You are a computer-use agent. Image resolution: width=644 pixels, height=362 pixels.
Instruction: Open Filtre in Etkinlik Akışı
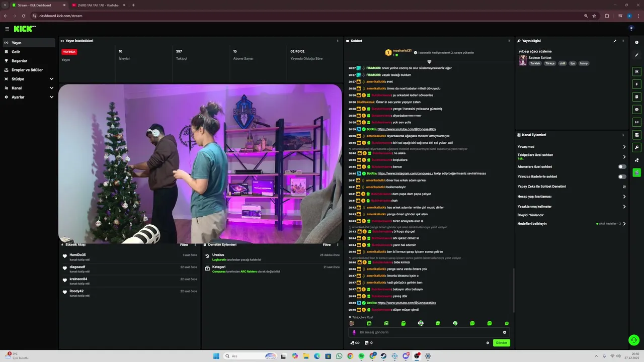pos(184,245)
